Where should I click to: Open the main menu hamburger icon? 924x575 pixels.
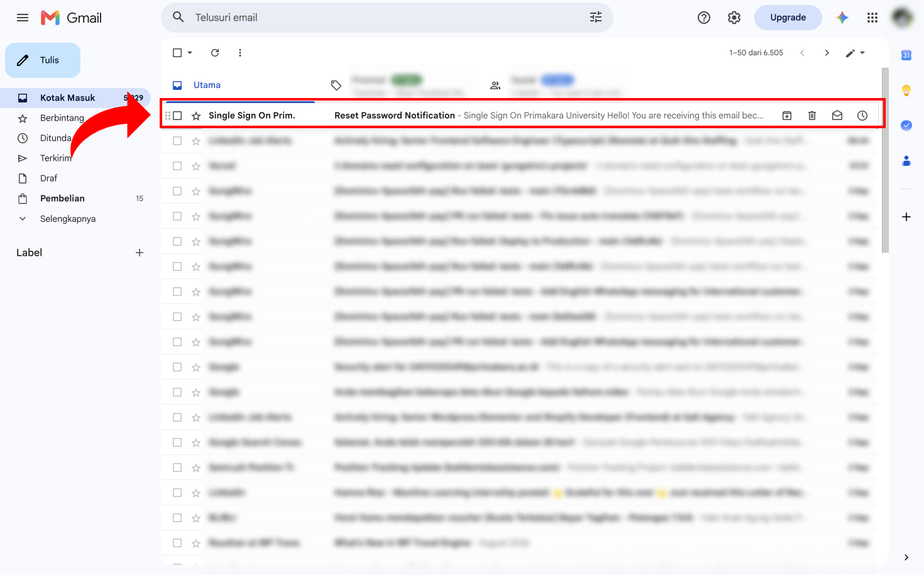[23, 18]
